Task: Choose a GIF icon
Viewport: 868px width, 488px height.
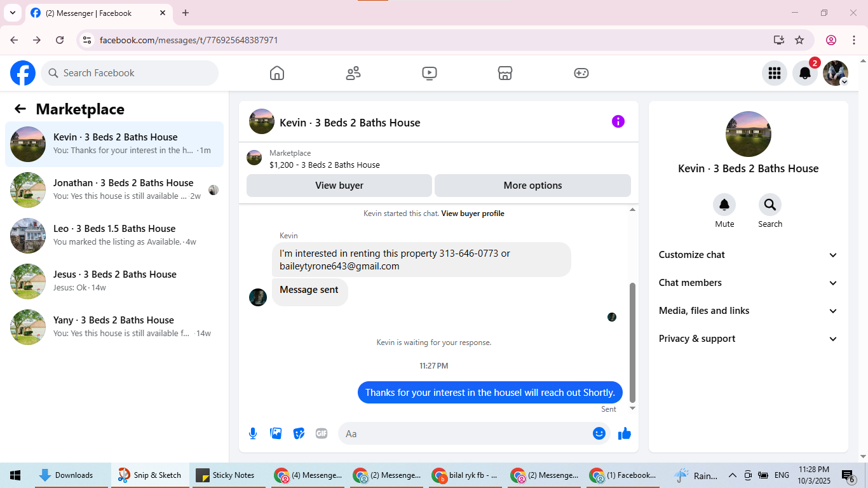Action: 322,433
